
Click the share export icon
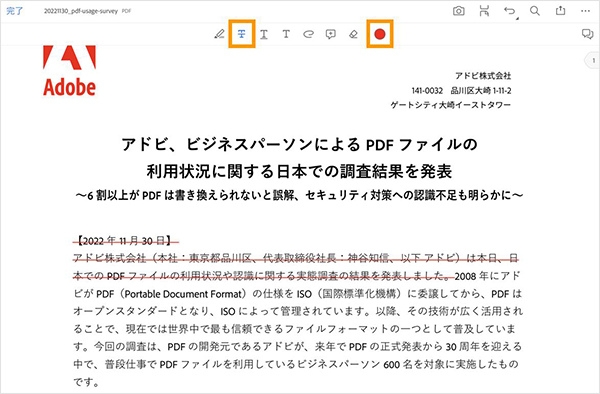[560, 10]
